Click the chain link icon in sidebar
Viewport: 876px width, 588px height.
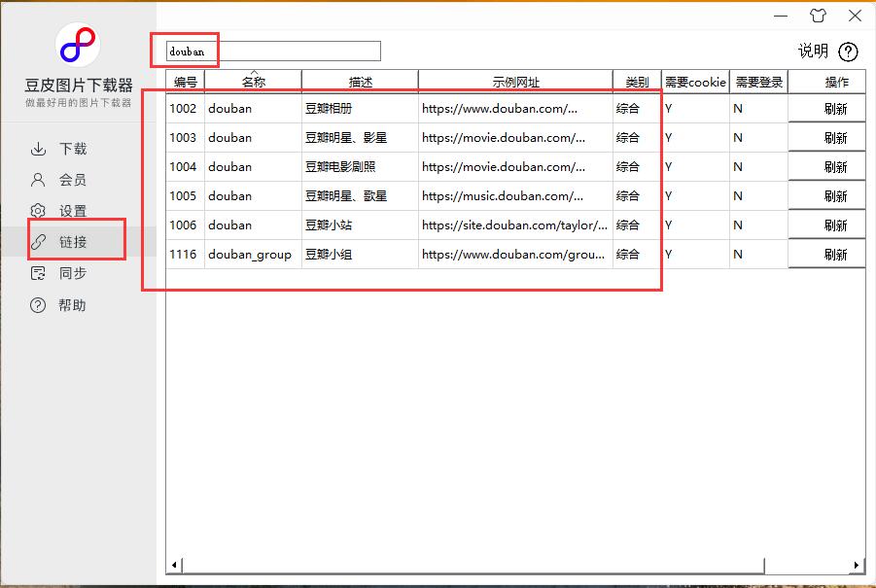tap(38, 242)
